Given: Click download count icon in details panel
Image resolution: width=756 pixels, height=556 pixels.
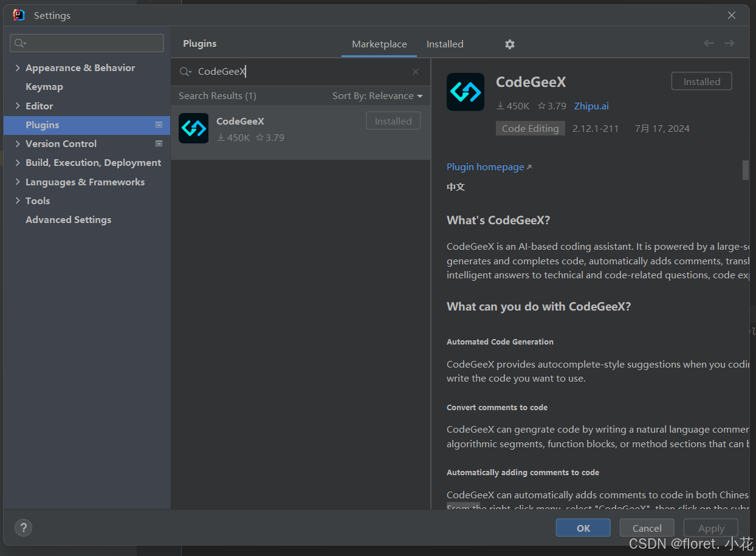Looking at the screenshot, I should coord(500,106).
